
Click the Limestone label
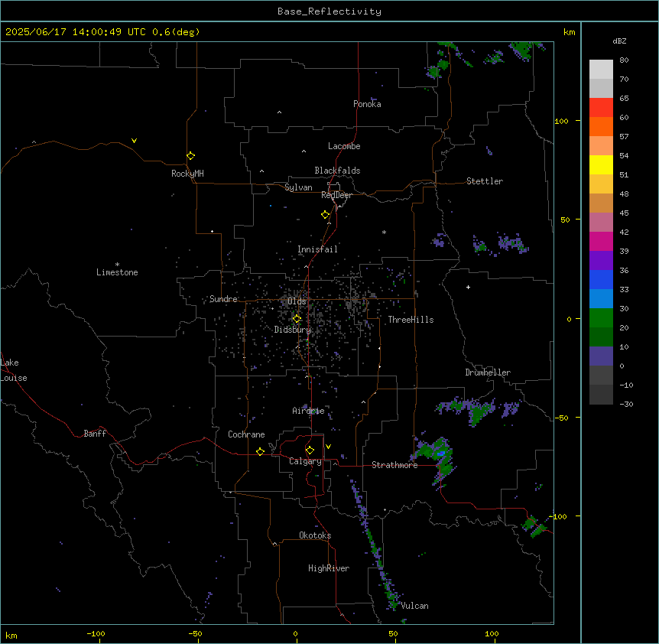coord(117,272)
